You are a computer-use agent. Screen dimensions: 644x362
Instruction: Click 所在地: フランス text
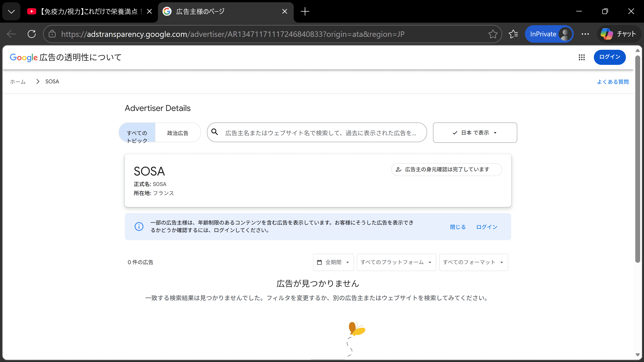153,193
